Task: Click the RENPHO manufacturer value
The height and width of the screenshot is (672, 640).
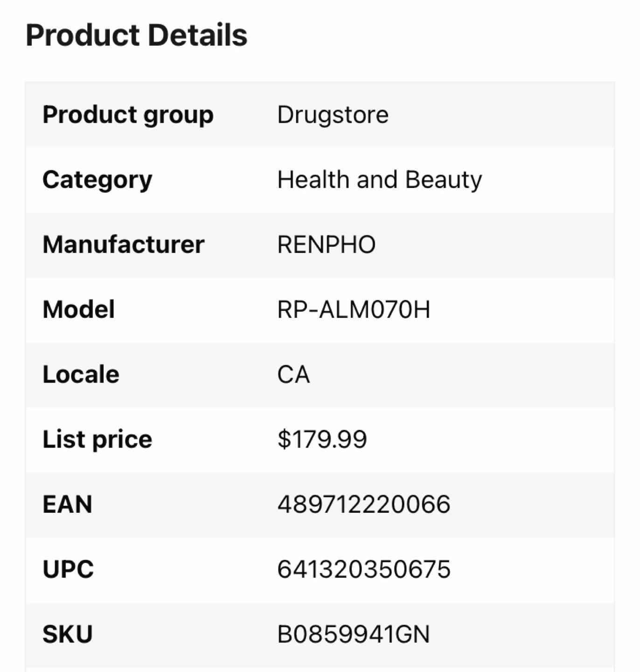Action: pos(326,245)
